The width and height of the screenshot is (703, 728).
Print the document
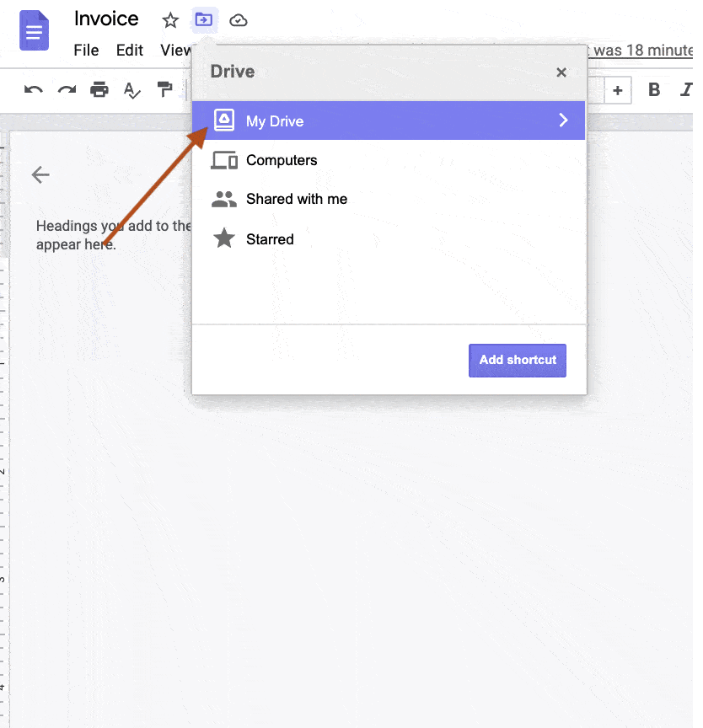click(x=99, y=89)
